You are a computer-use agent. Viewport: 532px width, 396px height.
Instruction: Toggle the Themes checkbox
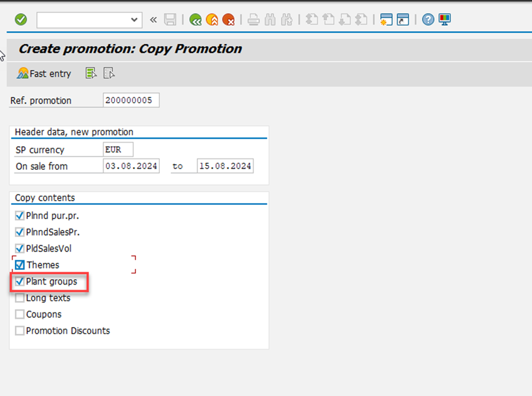click(x=20, y=265)
